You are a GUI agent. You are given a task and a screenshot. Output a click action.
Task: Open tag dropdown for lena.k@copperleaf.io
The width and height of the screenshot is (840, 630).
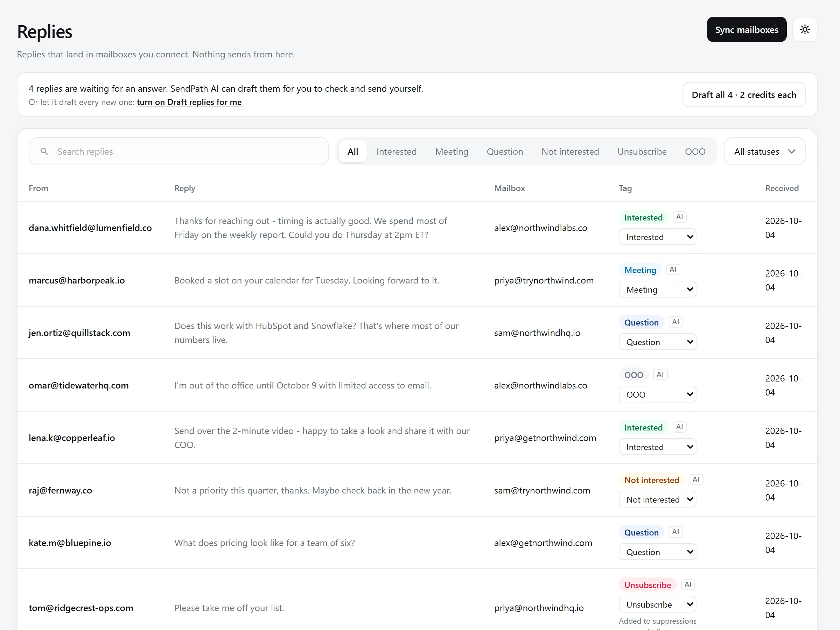(657, 447)
